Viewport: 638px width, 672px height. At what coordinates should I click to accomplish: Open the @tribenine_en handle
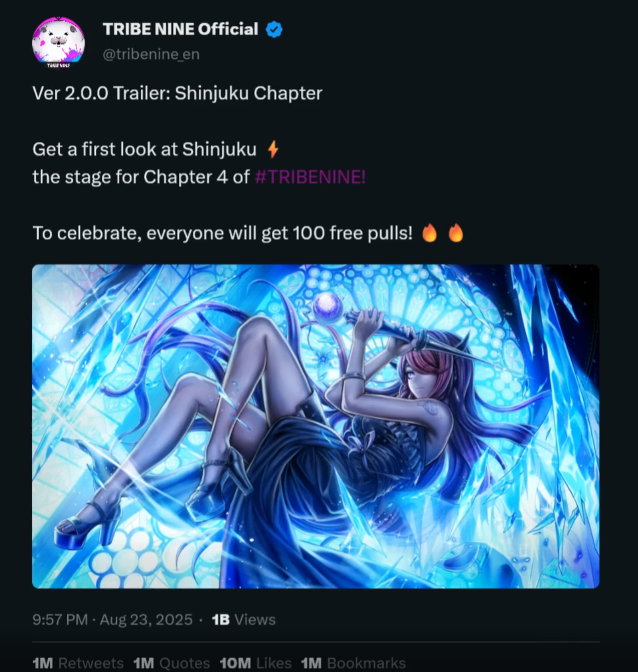point(151,54)
